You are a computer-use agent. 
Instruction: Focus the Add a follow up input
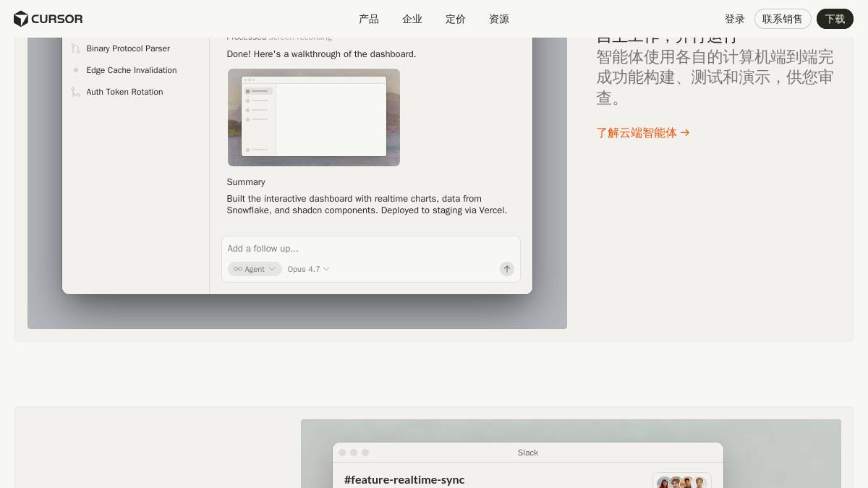click(370, 249)
